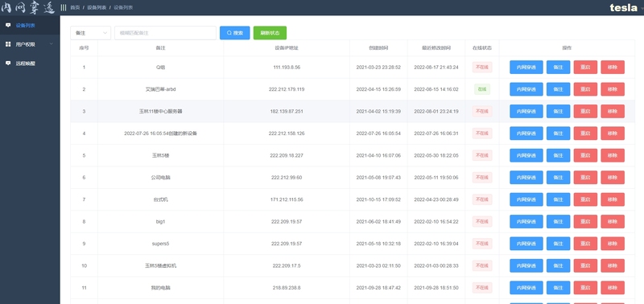Remove the 台式机 device with 移除
Viewport: 644px width, 304px height.
pos(613,199)
